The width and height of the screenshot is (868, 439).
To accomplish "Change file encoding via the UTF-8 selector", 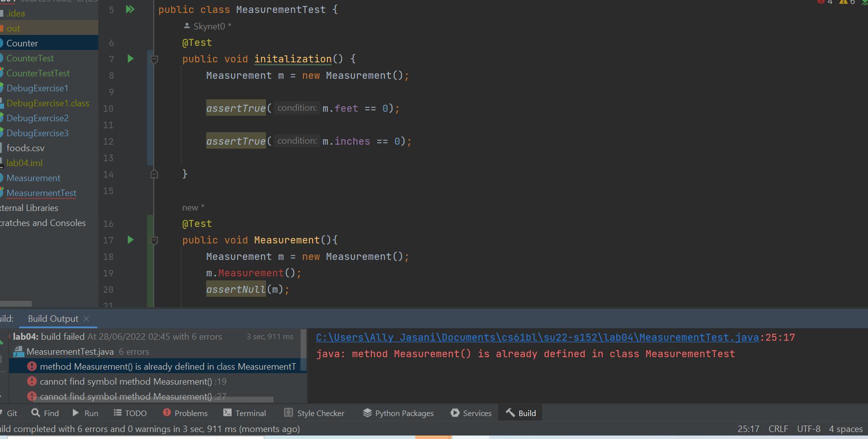I will tap(808, 429).
